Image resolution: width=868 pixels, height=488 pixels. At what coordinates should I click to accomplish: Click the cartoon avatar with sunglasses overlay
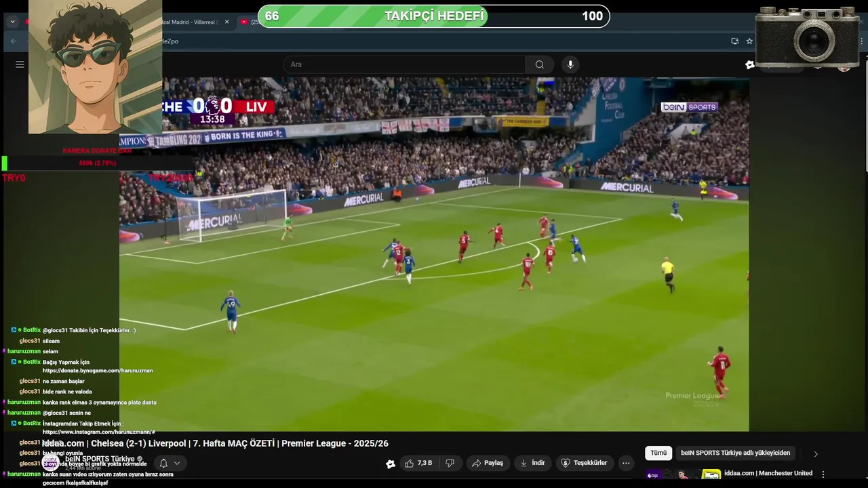(x=95, y=66)
